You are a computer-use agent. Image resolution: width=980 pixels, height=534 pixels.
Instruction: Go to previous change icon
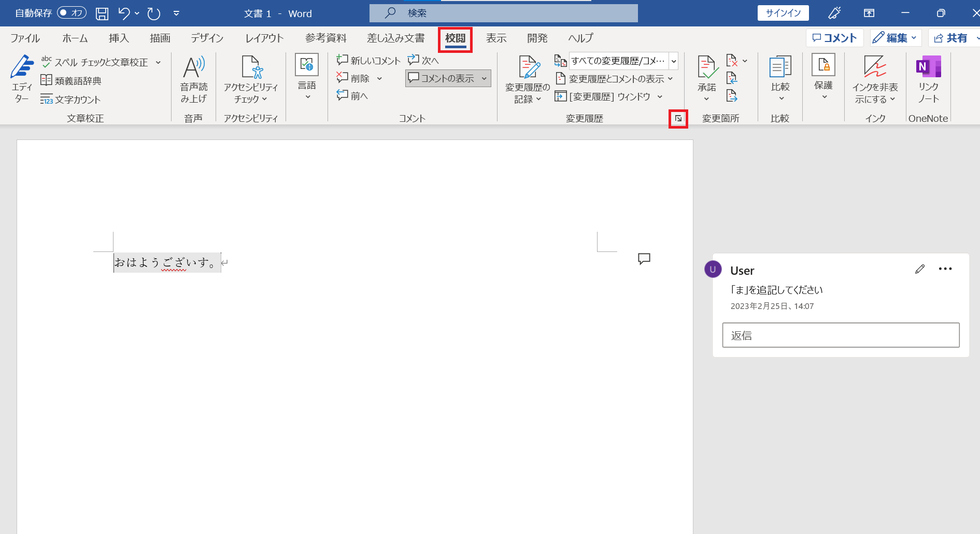[x=732, y=78]
